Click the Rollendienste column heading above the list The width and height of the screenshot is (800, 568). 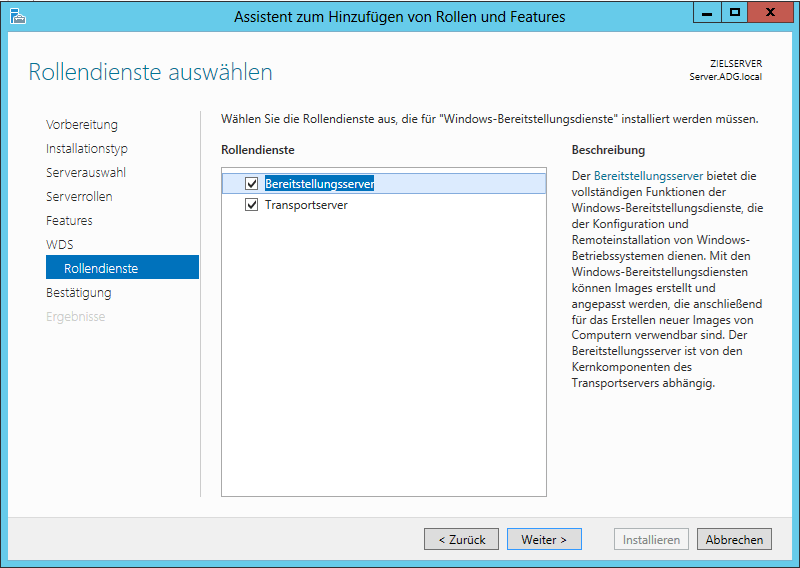[258, 150]
